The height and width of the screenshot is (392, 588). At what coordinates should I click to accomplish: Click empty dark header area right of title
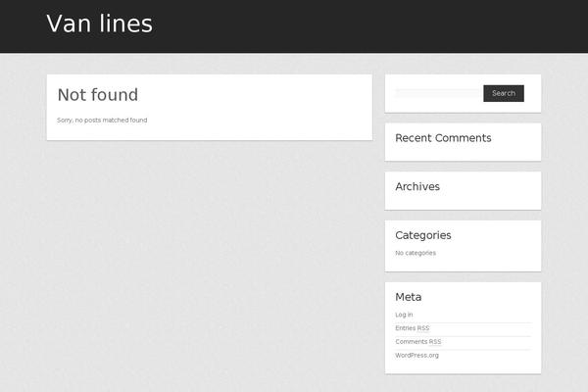pyautogui.click(x=372, y=25)
